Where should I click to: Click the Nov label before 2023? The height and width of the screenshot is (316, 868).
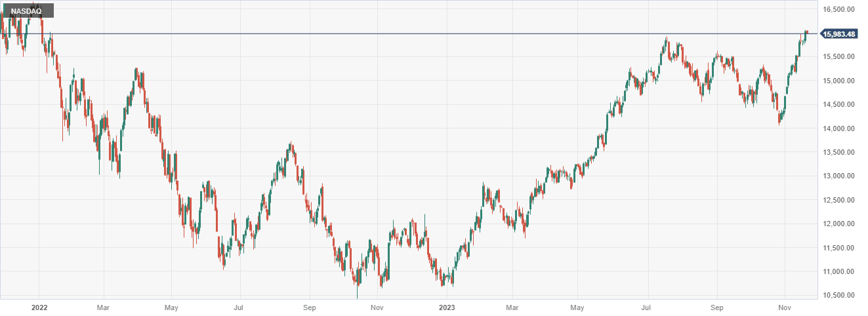click(x=377, y=307)
